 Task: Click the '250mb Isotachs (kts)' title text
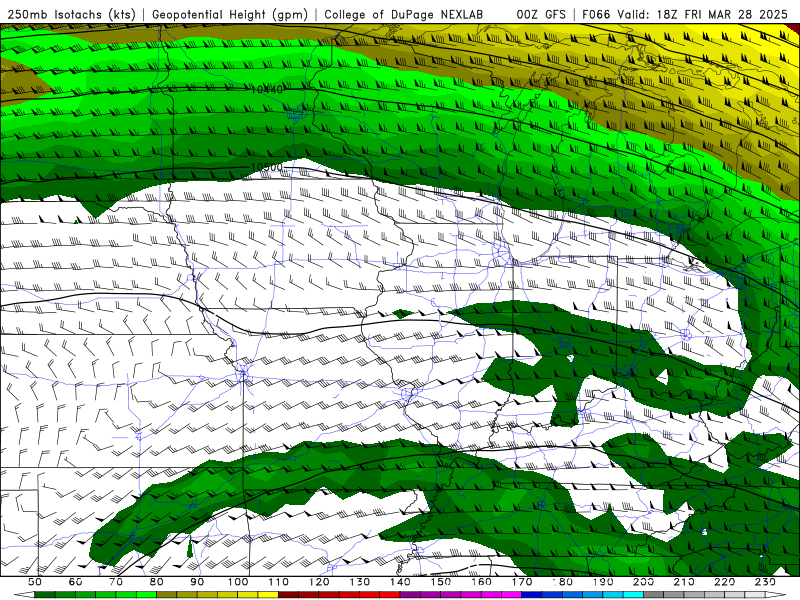71,14
